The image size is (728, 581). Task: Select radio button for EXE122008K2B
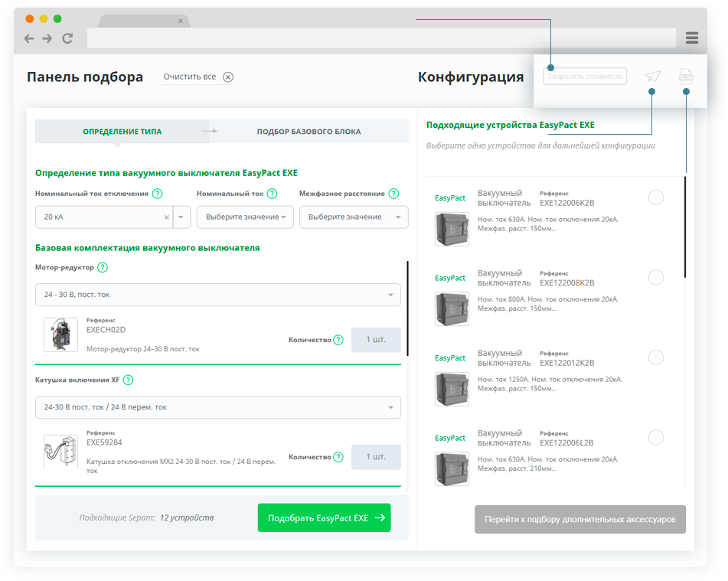pos(655,277)
